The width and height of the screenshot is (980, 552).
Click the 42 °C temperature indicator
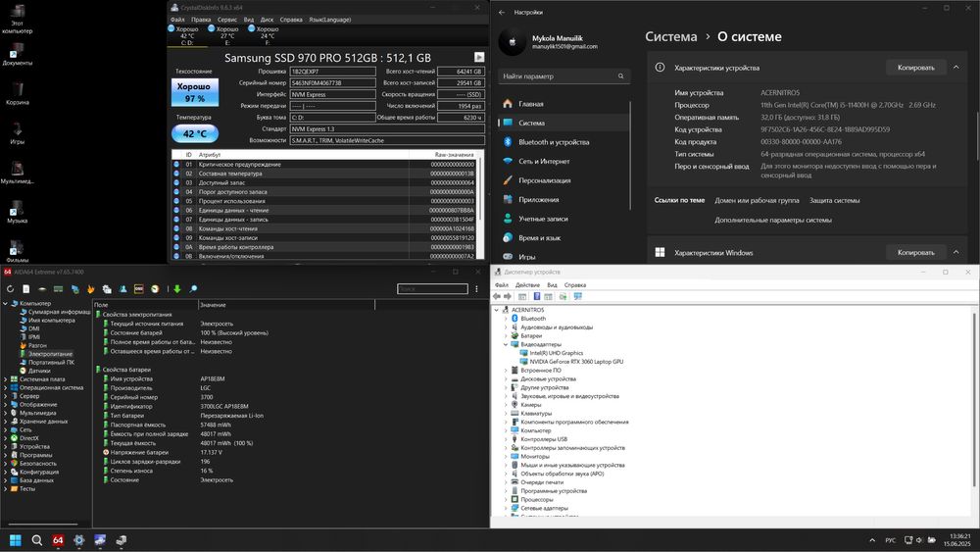(x=195, y=133)
